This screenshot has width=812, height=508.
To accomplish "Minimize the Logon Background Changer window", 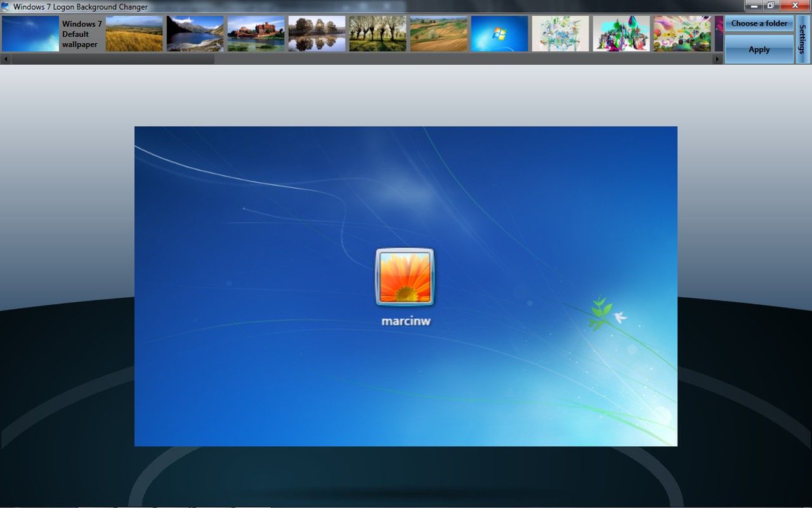I will pyautogui.click(x=753, y=5).
